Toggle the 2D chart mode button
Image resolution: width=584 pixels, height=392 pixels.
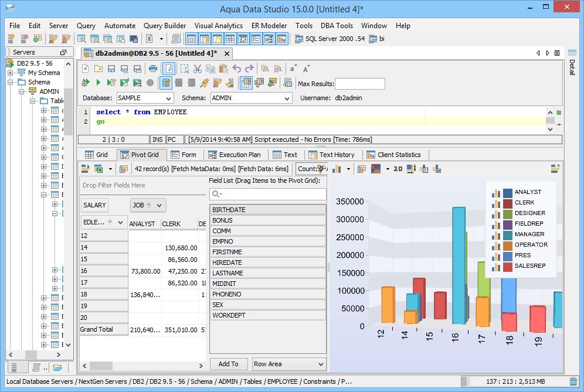click(398, 169)
